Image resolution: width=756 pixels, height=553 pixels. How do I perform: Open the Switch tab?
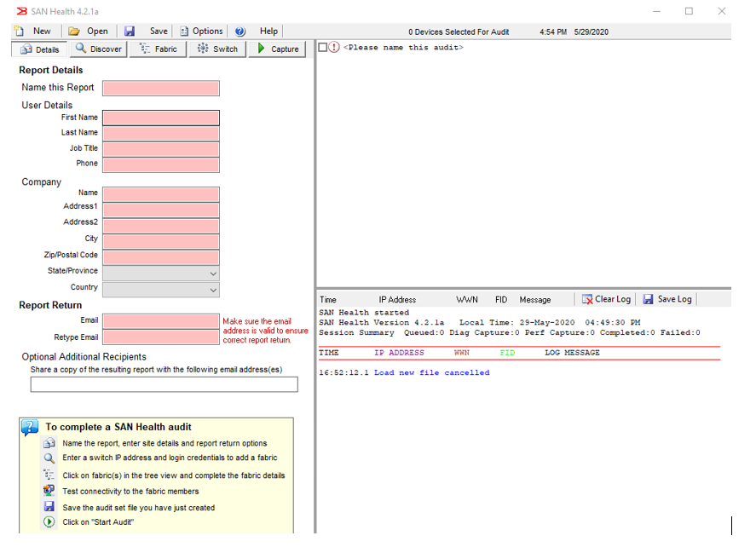pyautogui.click(x=217, y=49)
